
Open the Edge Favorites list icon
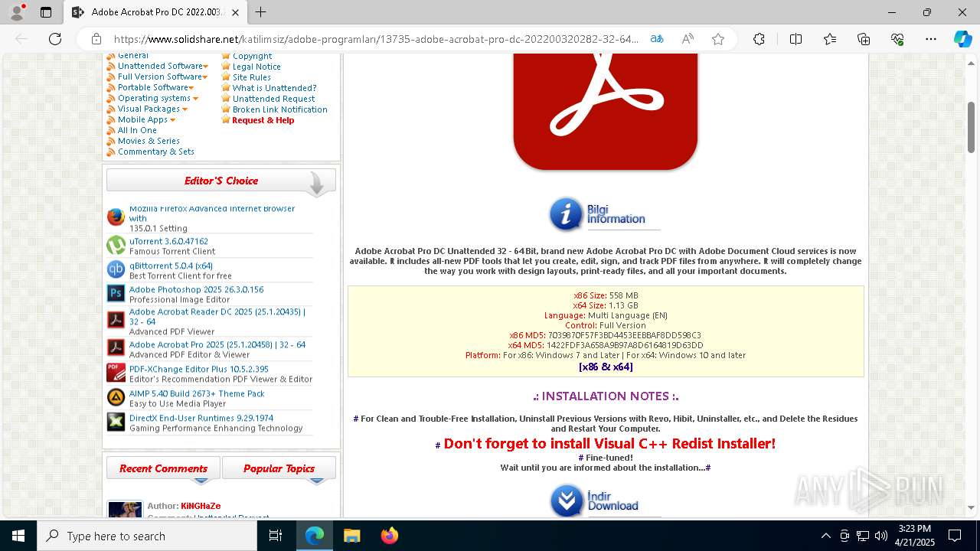(x=830, y=39)
